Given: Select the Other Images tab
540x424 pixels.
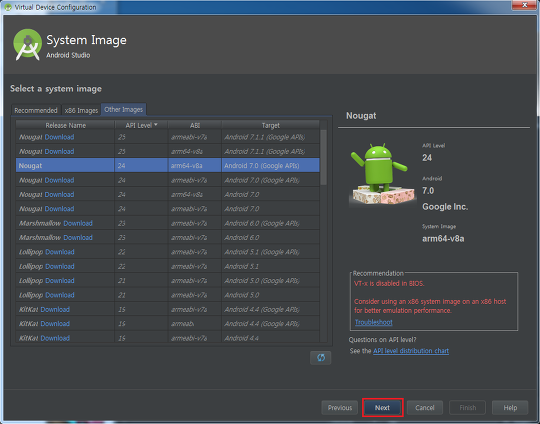Looking at the screenshot, I should click(x=124, y=110).
